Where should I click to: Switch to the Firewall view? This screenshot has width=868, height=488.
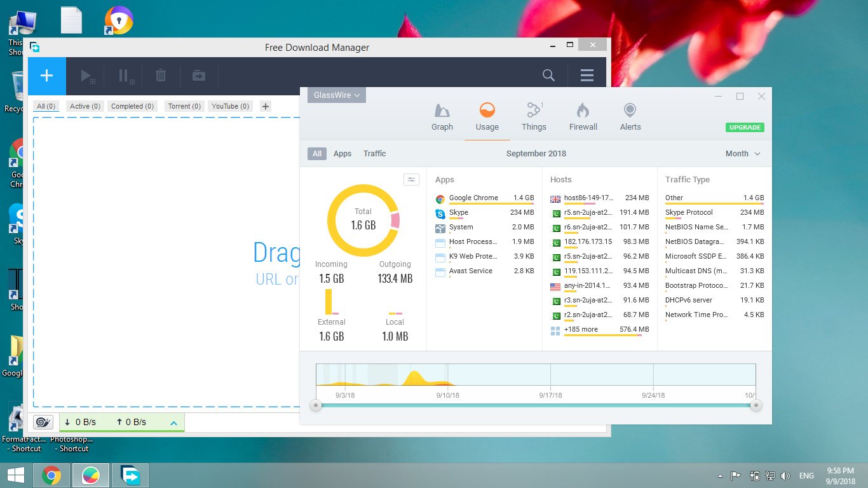pos(583,117)
